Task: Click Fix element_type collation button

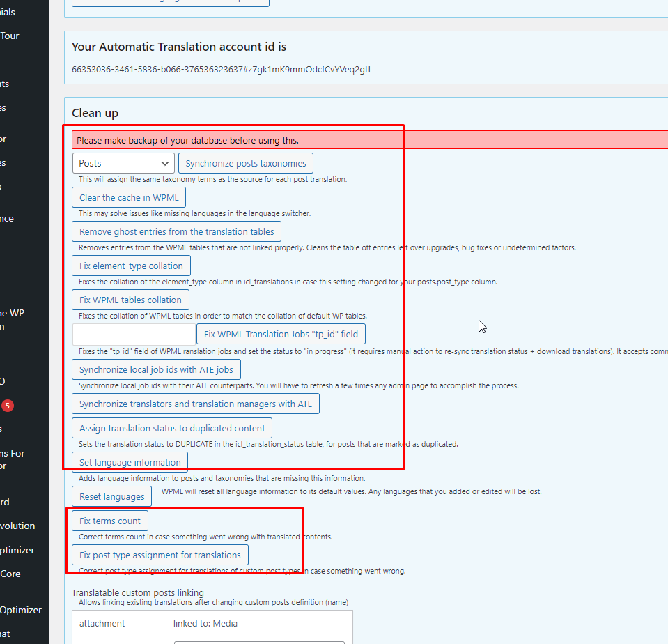Action: (131, 266)
